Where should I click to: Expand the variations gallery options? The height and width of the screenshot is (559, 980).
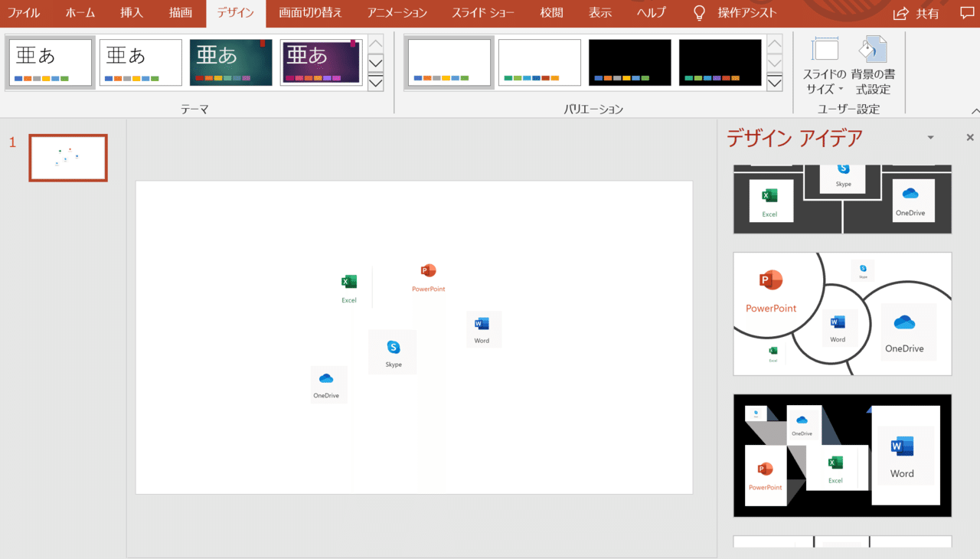[775, 82]
